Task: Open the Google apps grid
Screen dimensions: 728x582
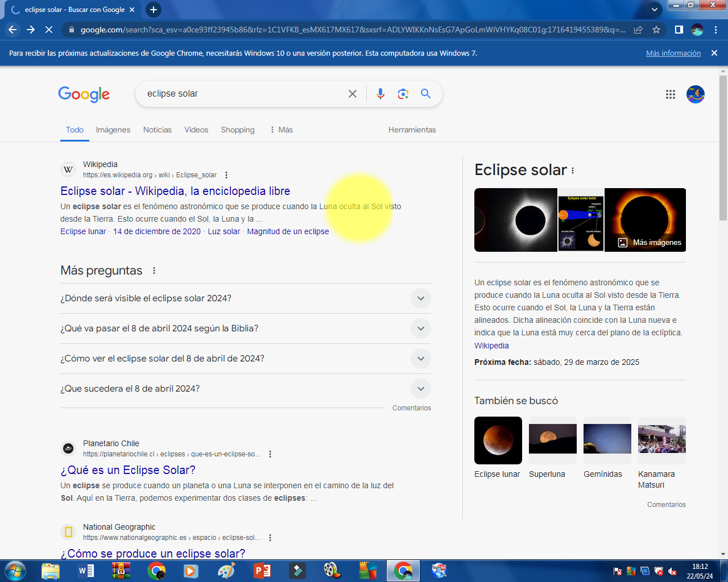Action: (x=671, y=94)
